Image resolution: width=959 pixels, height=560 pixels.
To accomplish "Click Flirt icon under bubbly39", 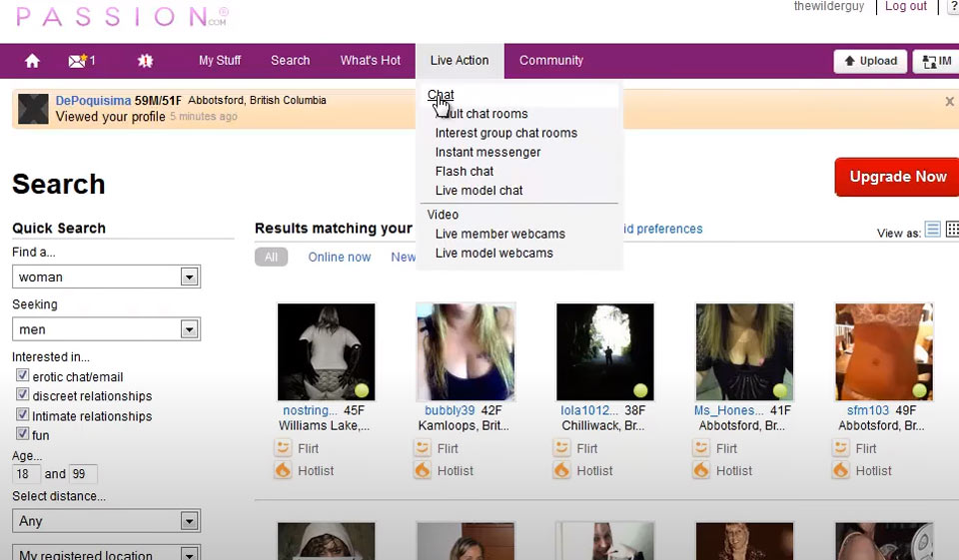I will [423, 448].
